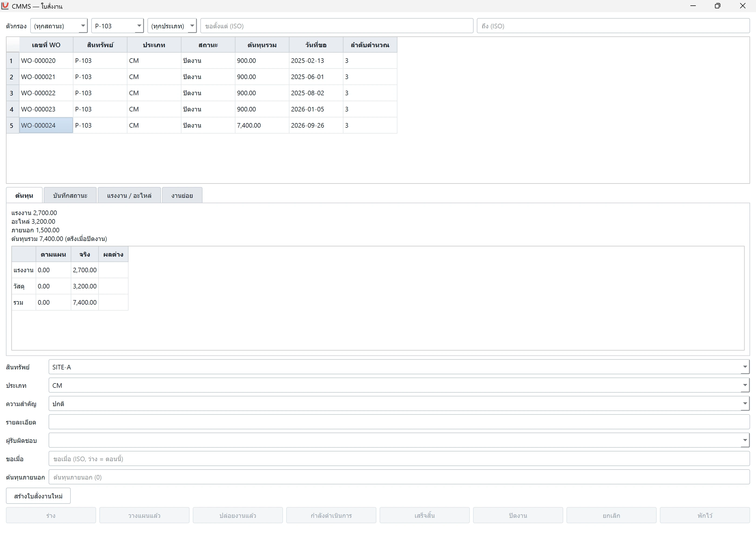Click the ปิดงาน status button at bottom

coord(518,515)
